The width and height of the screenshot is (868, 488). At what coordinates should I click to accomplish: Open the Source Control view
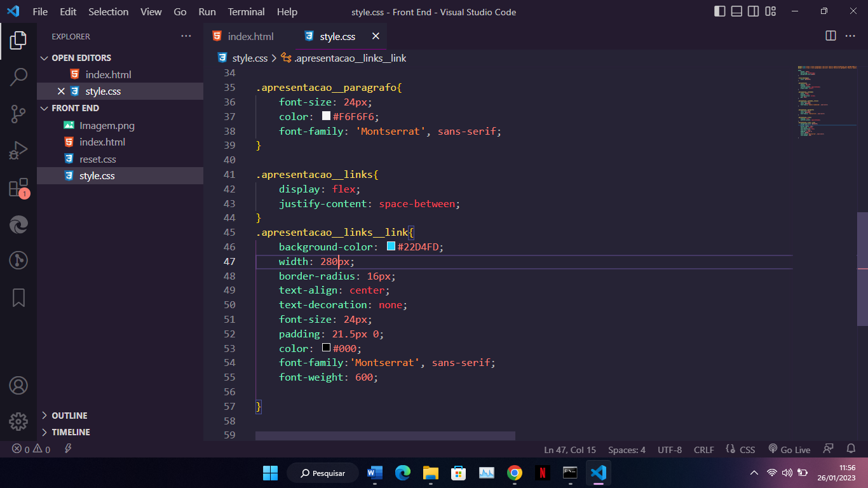[x=18, y=114]
